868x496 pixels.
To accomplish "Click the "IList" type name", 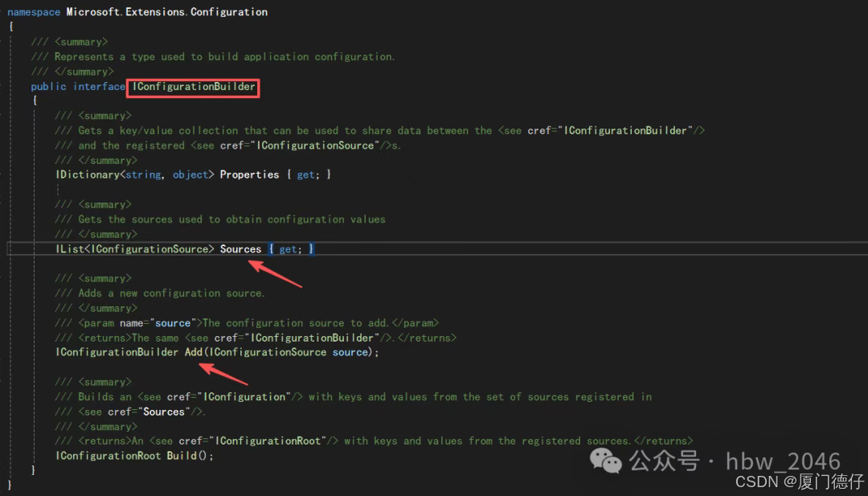I will point(70,249).
